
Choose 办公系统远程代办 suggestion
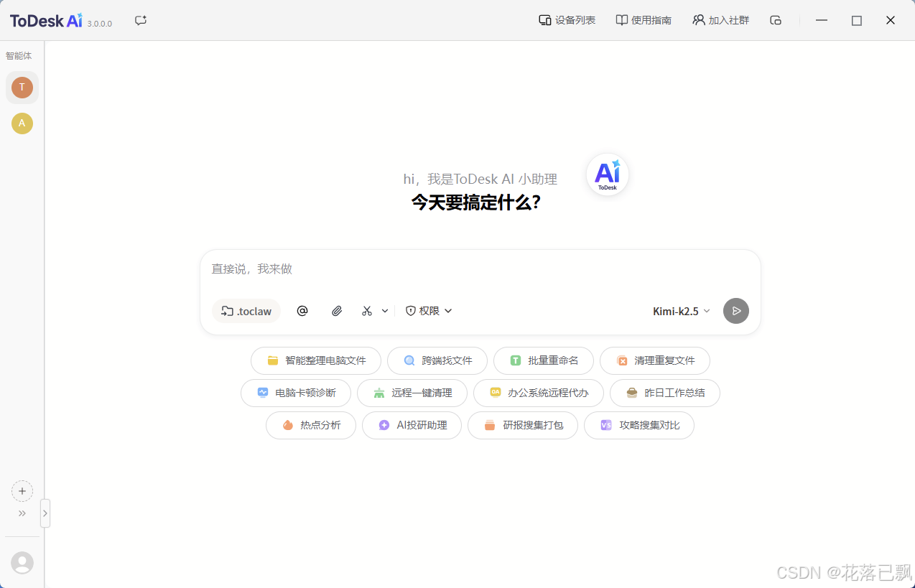(539, 393)
